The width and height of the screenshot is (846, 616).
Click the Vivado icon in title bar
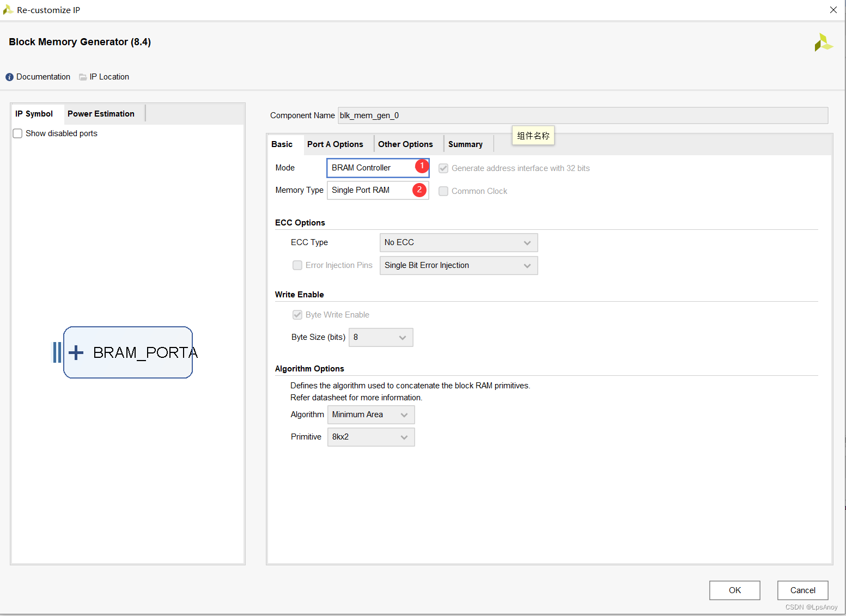[x=8, y=10]
